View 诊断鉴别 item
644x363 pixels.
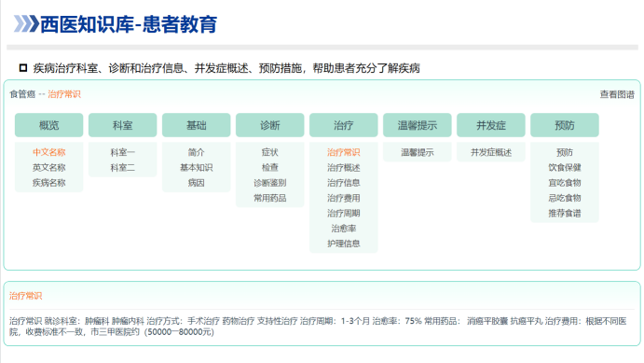pyautogui.click(x=270, y=183)
